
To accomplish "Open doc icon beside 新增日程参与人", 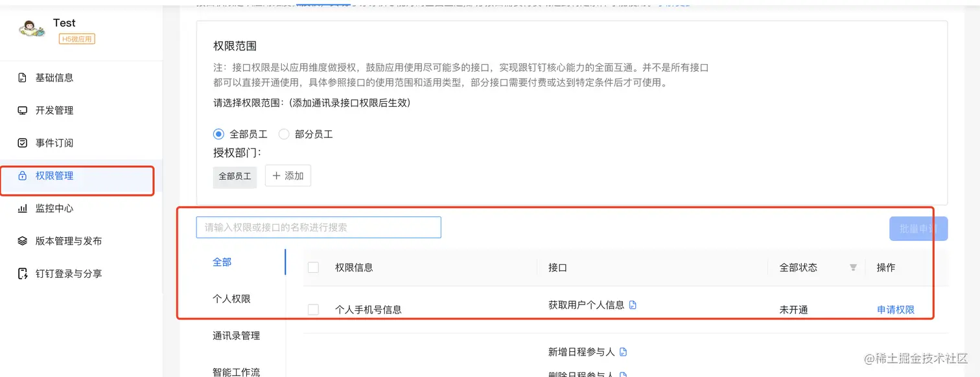I will coord(624,352).
